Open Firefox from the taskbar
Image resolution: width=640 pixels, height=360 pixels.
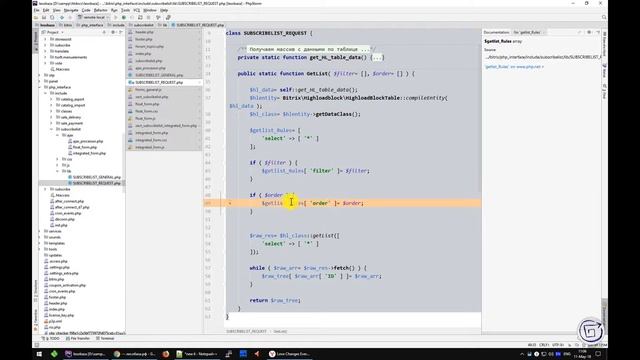[165, 354]
